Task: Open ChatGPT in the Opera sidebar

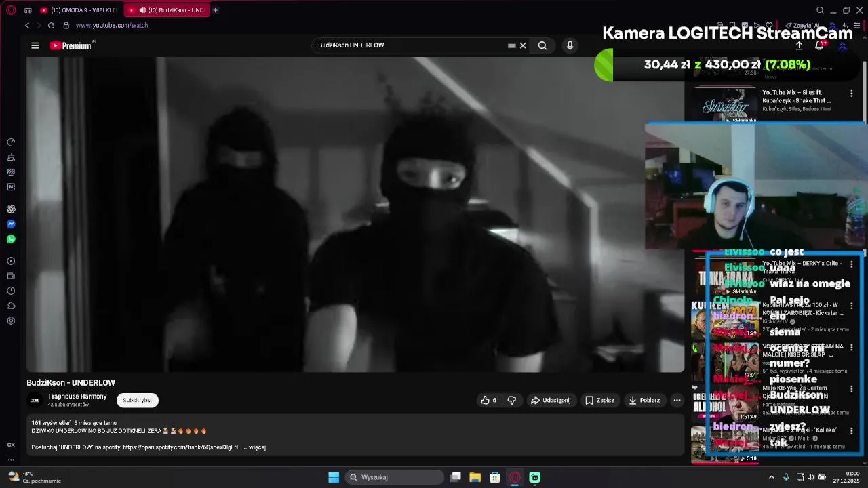Action: click(x=11, y=209)
